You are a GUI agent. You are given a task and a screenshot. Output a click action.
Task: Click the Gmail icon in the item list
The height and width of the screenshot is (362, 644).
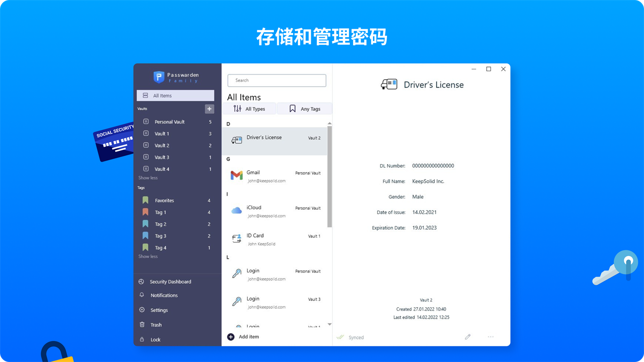coord(236,175)
